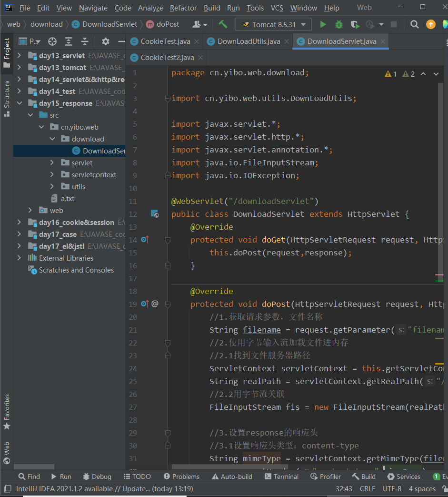
Task: Click the doPost override gutter icon
Action: tap(145, 304)
